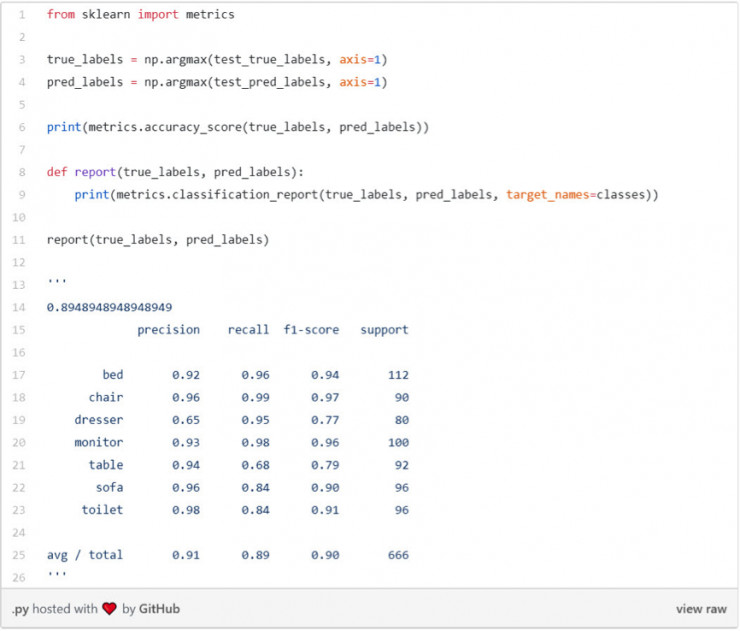
Task: Click the 'support' column header text
Action: [x=384, y=330]
